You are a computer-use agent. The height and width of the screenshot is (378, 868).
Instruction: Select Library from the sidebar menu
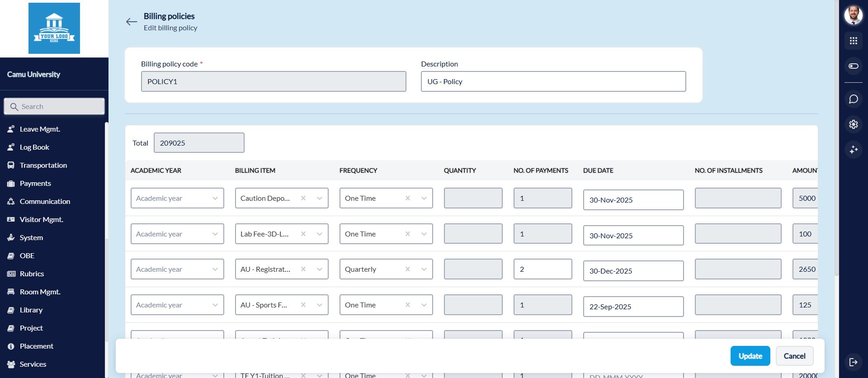tap(31, 310)
